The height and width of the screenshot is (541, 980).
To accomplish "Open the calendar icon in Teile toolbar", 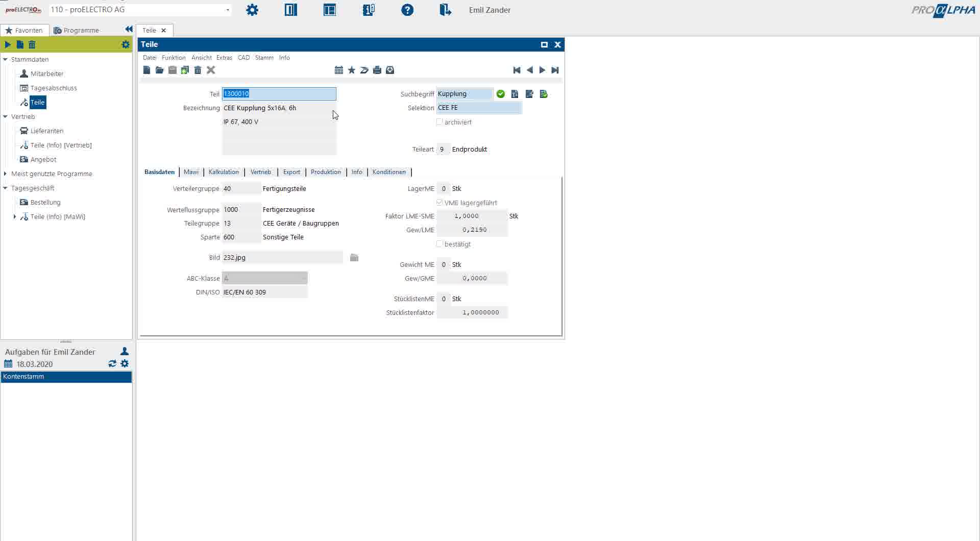I will pos(339,70).
